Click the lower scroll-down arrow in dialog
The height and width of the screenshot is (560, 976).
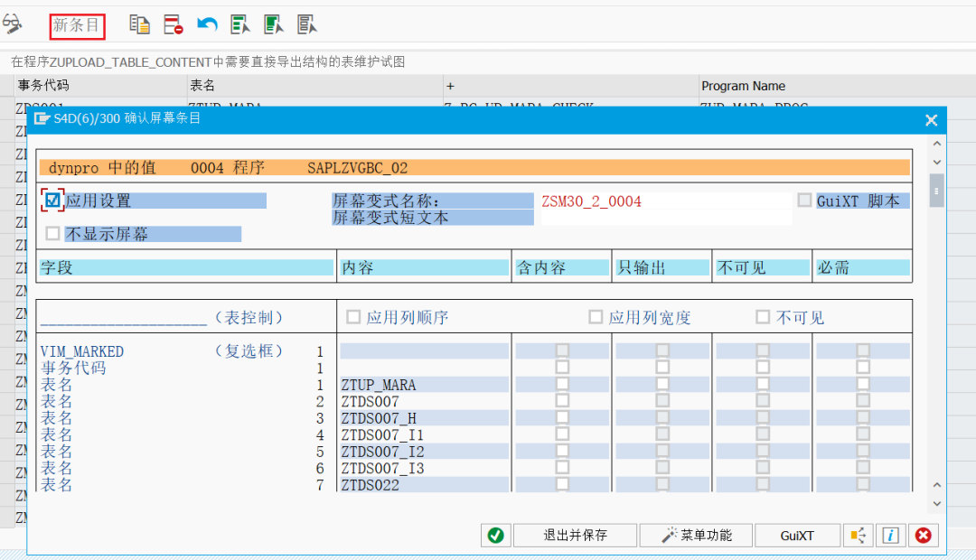point(937,503)
